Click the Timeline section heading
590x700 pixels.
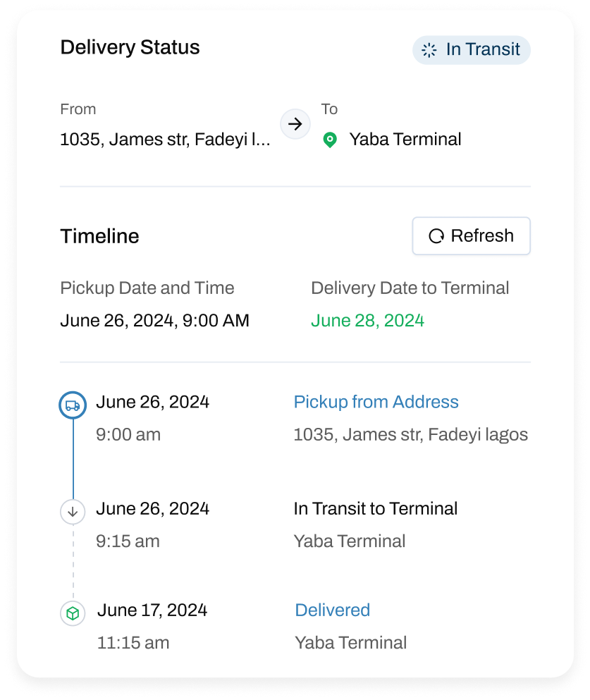coord(99,236)
